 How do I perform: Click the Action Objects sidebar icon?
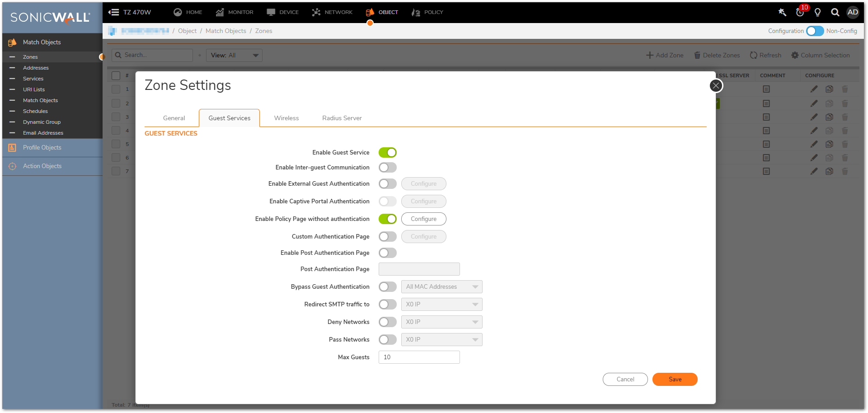tap(12, 166)
